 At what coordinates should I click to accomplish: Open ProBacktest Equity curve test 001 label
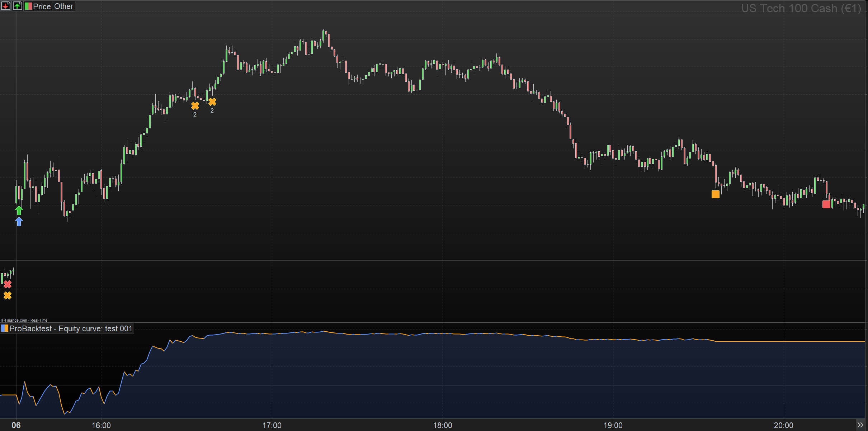[x=71, y=328]
